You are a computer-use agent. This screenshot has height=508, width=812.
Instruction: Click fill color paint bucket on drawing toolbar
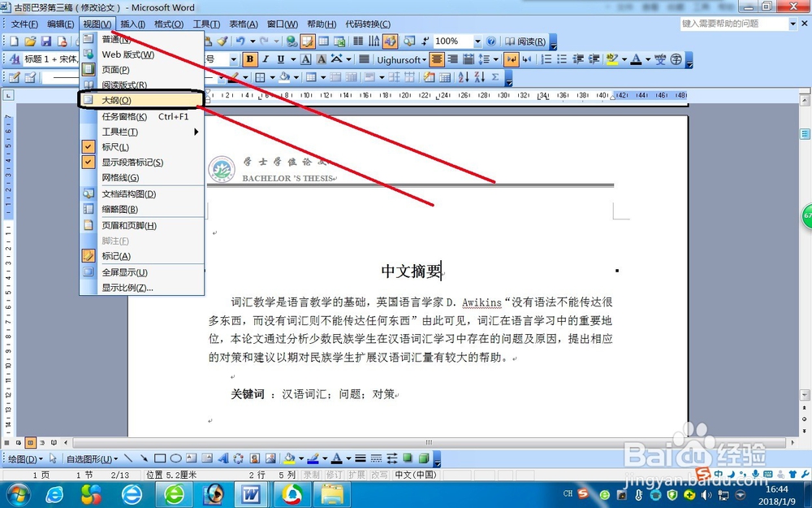[289, 458]
